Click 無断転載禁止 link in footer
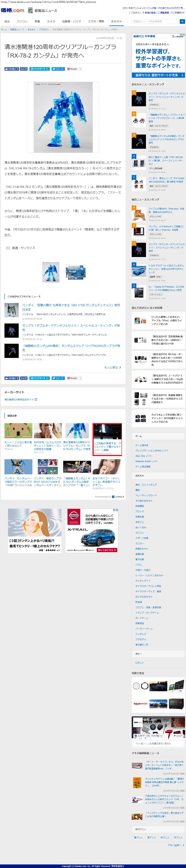 [118, 866]
